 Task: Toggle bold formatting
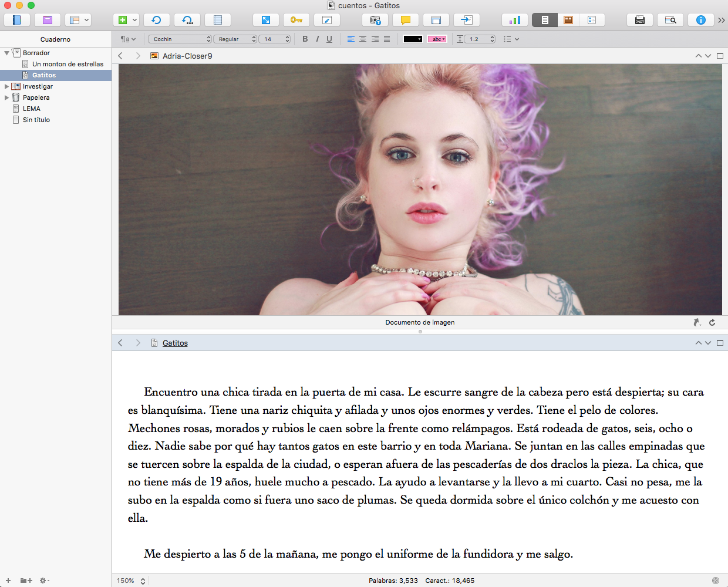pos(305,39)
